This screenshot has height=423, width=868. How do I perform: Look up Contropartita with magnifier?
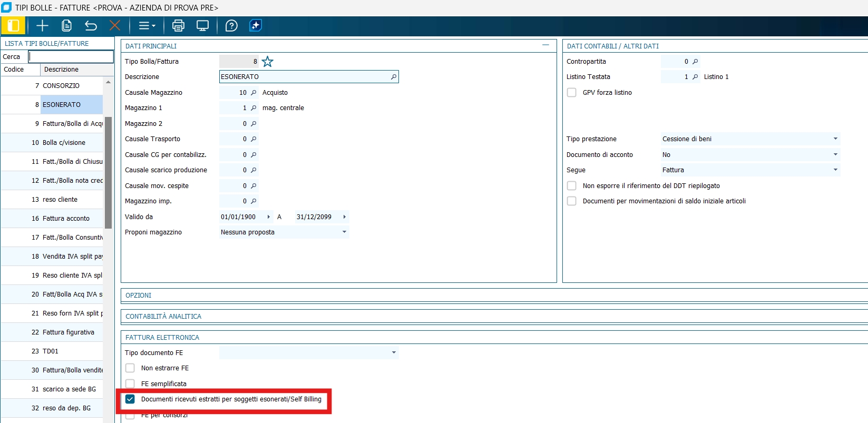pos(695,62)
